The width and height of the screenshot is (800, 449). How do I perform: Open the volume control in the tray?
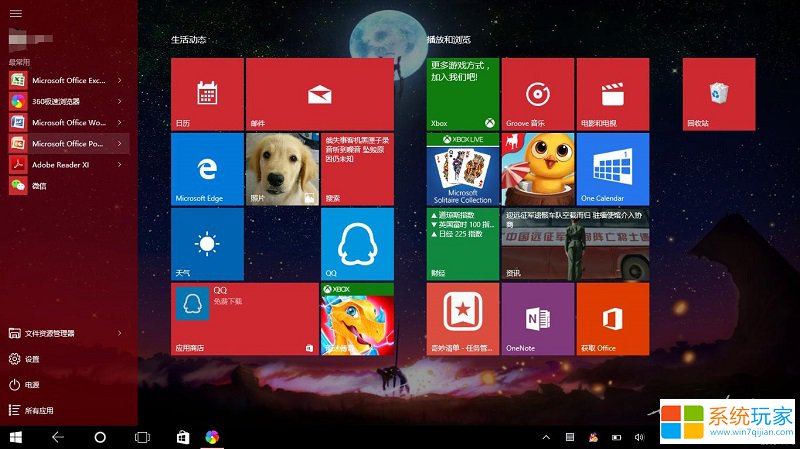[639, 437]
